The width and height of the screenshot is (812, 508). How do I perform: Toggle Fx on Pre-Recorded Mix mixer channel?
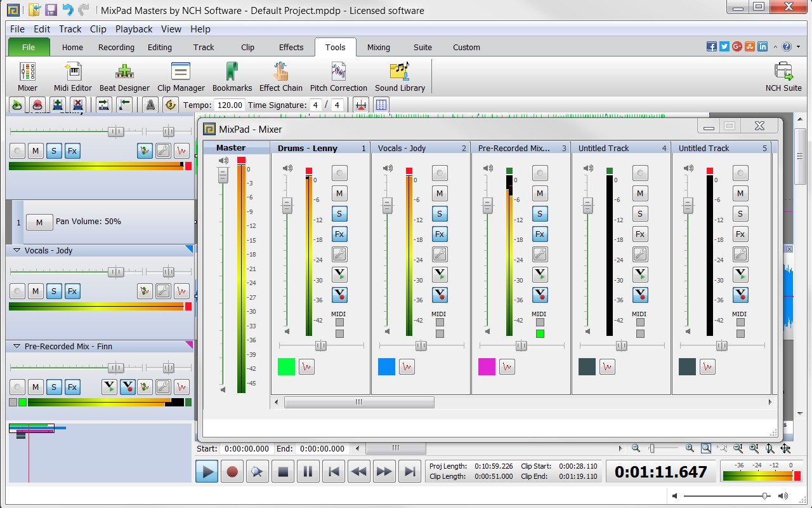[540, 234]
